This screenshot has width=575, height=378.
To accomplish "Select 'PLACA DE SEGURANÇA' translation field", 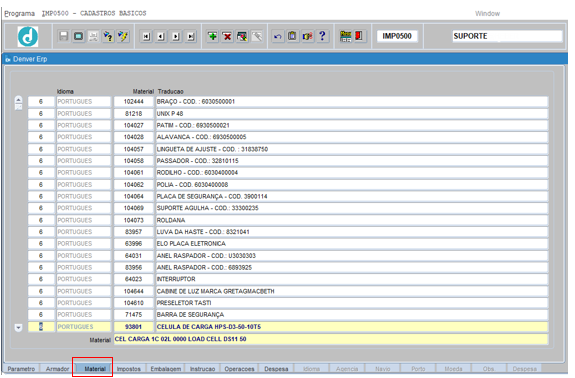I will pos(352,197).
